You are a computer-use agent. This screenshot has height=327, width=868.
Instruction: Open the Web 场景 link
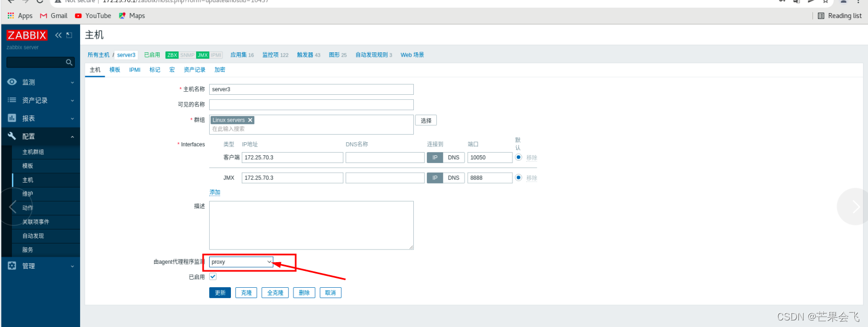pyautogui.click(x=412, y=55)
